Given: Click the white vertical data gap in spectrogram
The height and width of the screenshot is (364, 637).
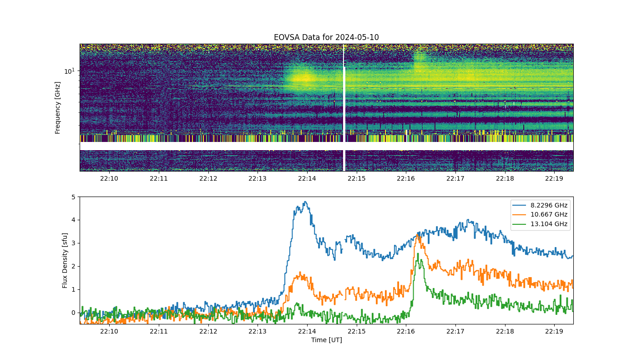Looking at the screenshot, I should point(344,107).
